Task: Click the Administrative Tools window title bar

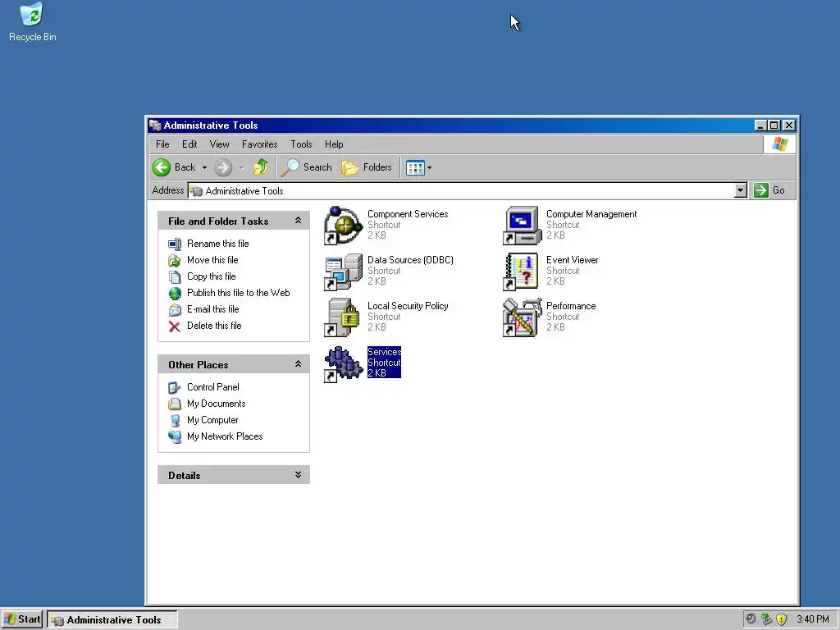Action: (450, 126)
